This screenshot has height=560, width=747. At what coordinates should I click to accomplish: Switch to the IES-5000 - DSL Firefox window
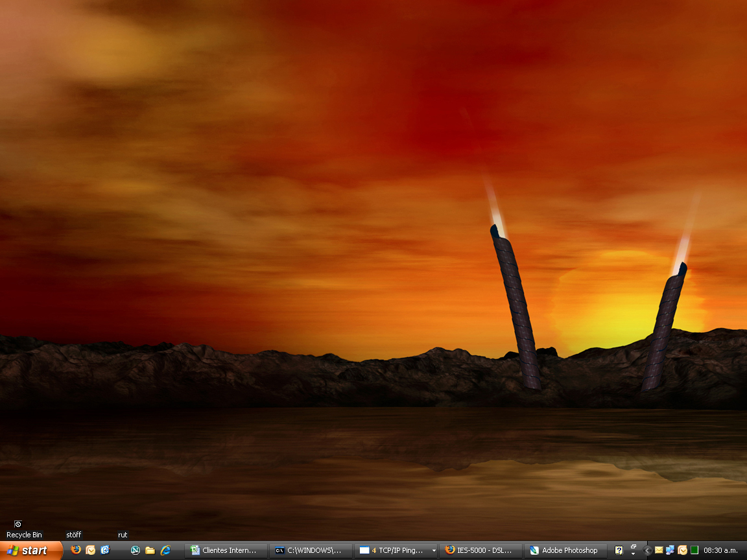tap(481, 550)
